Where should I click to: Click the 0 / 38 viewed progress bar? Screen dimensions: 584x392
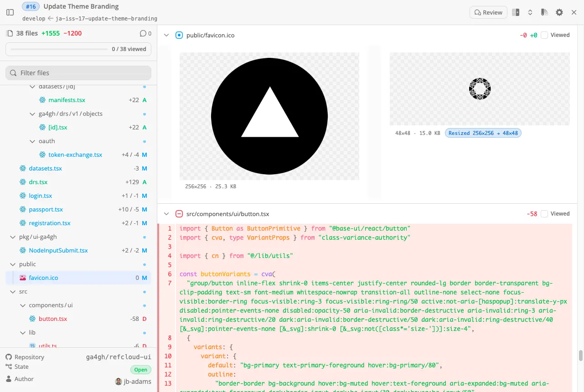(78, 49)
